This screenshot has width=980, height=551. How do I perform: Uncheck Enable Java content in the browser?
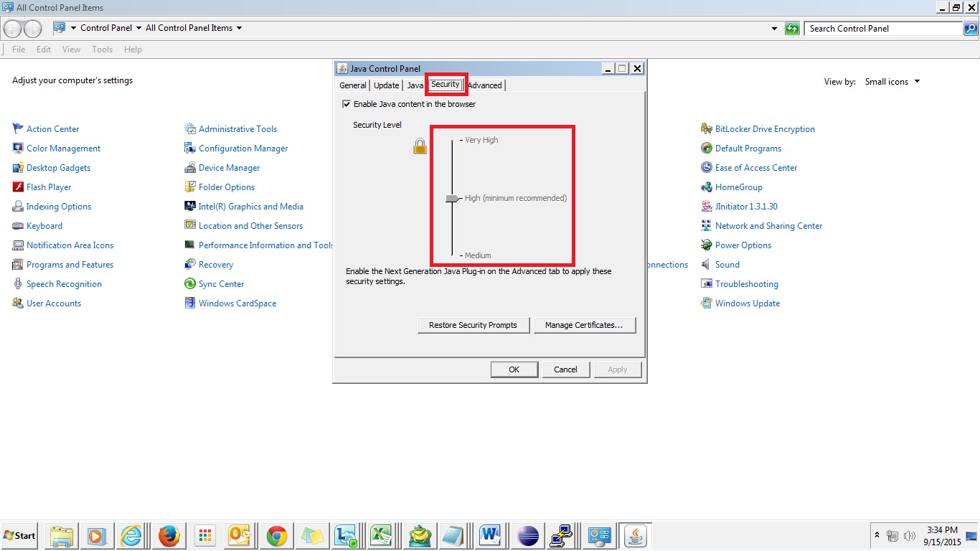click(x=347, y=103)
